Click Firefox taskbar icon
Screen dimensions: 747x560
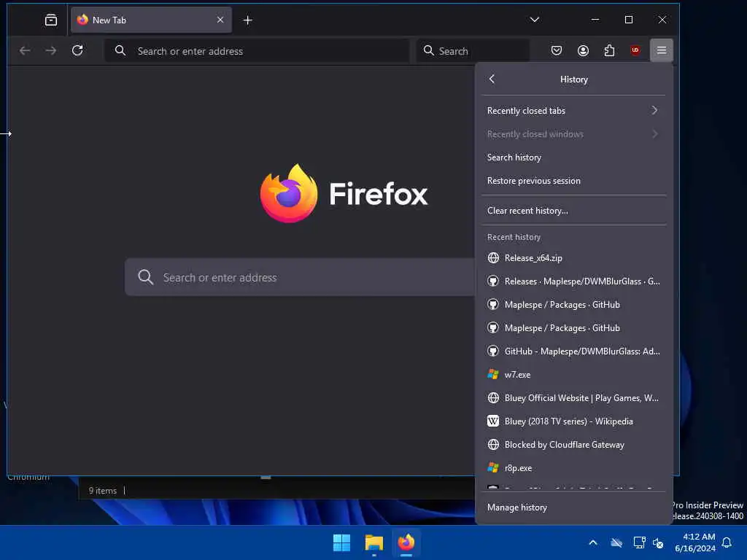406,542
